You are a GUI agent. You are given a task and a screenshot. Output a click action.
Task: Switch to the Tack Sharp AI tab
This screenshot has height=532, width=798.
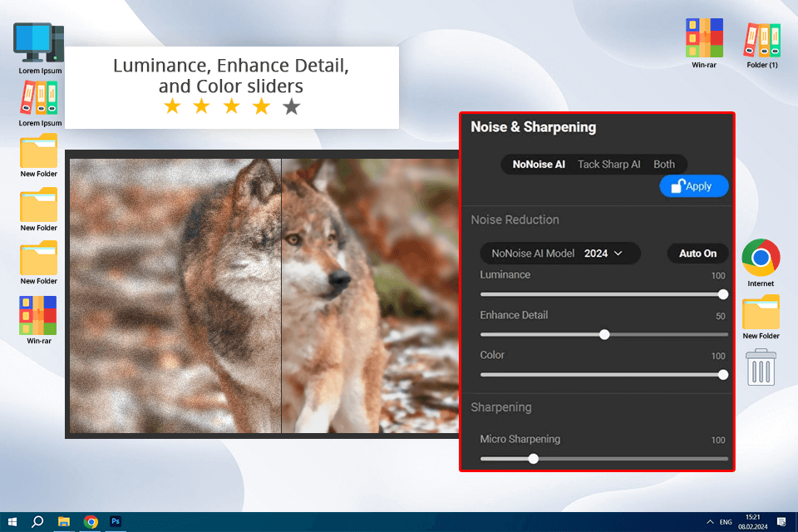pos(608,165)
